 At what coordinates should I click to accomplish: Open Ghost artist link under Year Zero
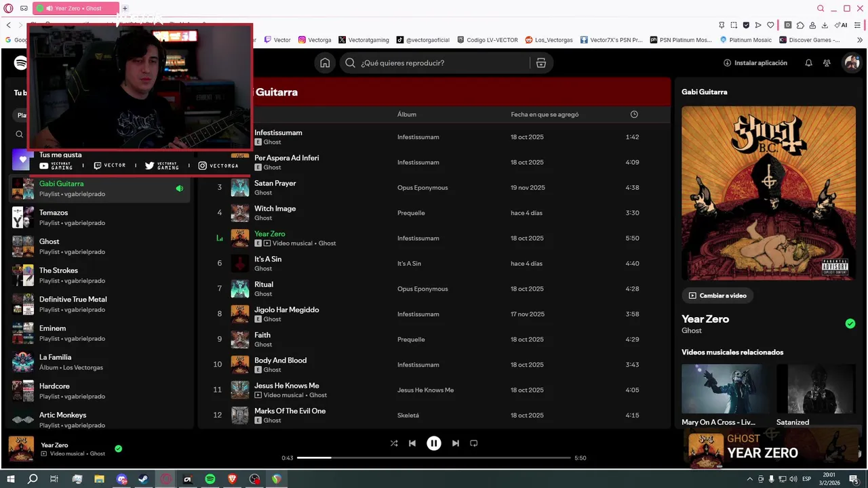[692, 331]
